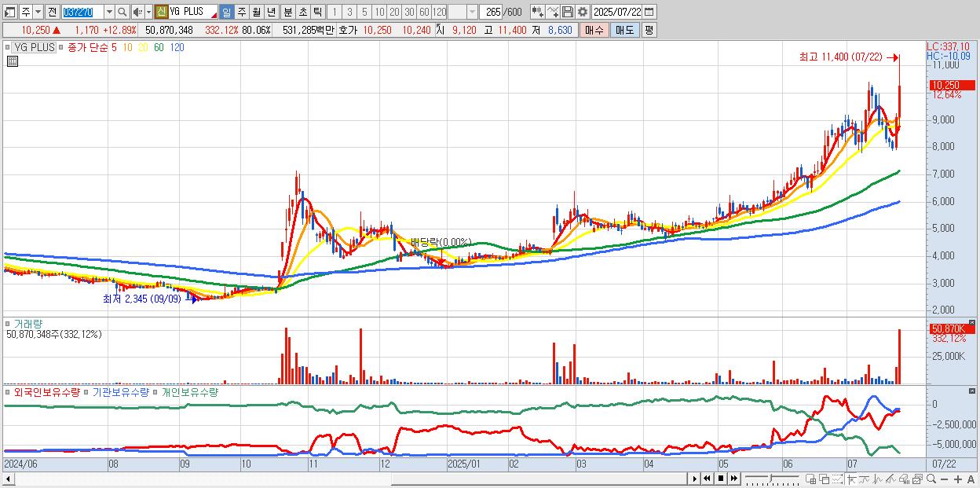The height and width of the screenshot is (488, 980).
Task: Click the stock search magnifier icon
Action: [x=122, y=12]
